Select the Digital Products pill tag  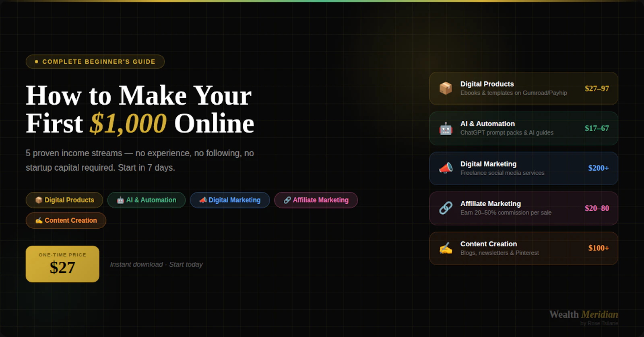point(64,200)
